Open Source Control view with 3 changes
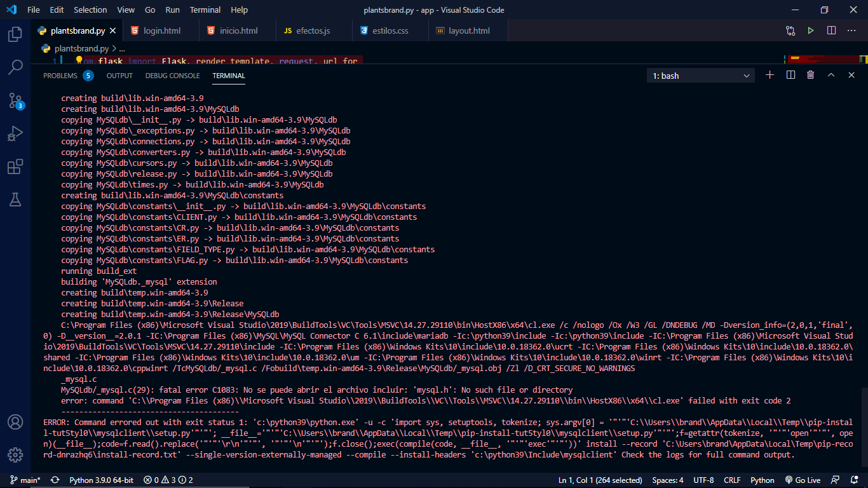The width and height of the screenshot is (868, 488). [15, 100]
